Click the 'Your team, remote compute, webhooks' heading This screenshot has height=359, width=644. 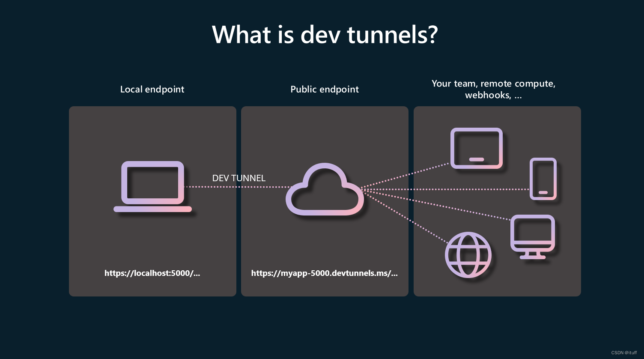493,89
